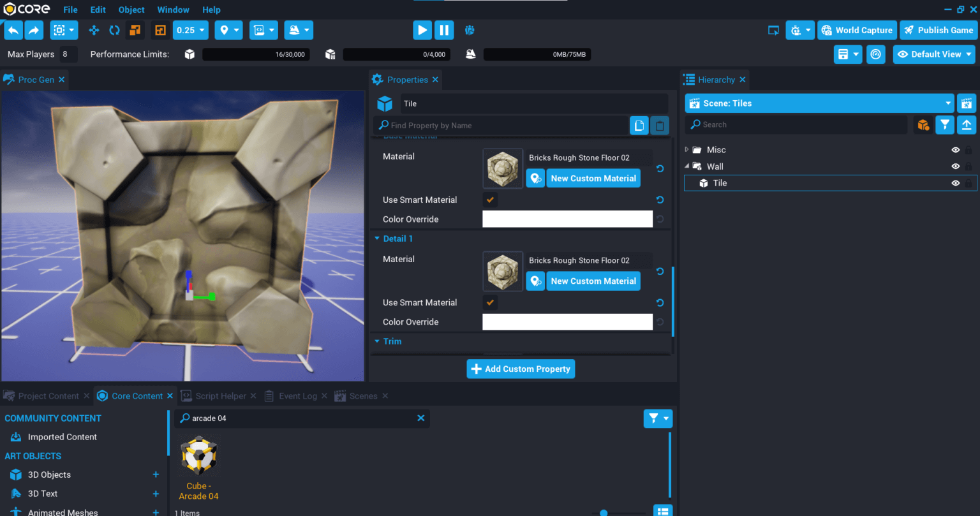Image resolution: width=980 pixels, height=516 pixels.
Task: Expand the Misc folder in Hierarchy
Action: [687, 149]
